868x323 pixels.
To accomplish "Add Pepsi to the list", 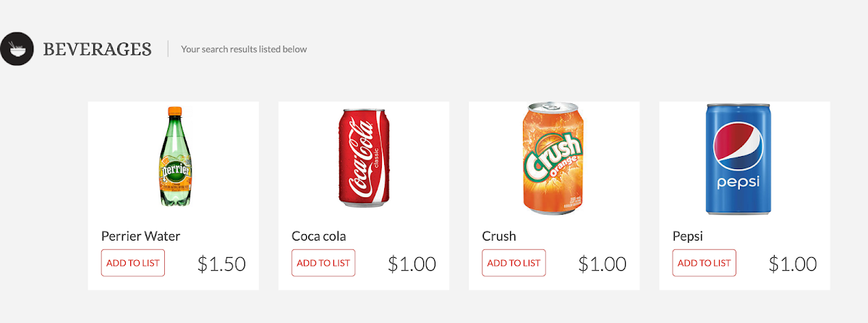I will [x=704, y=263].
